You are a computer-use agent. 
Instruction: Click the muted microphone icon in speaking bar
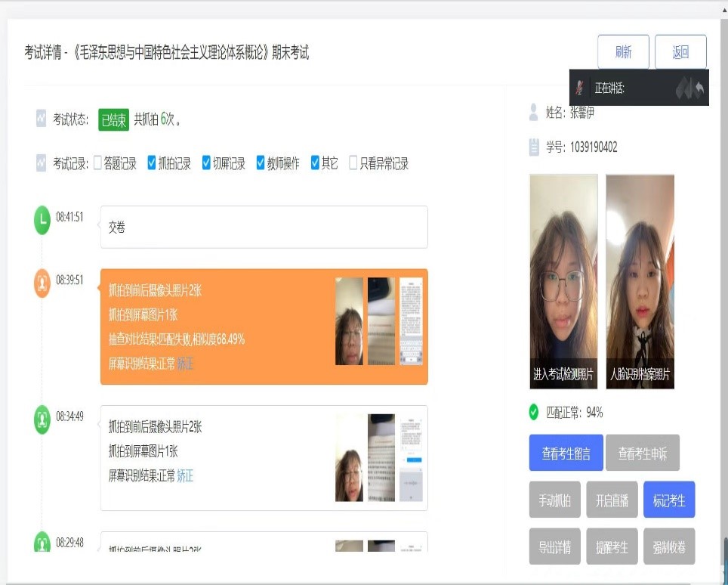580,88
